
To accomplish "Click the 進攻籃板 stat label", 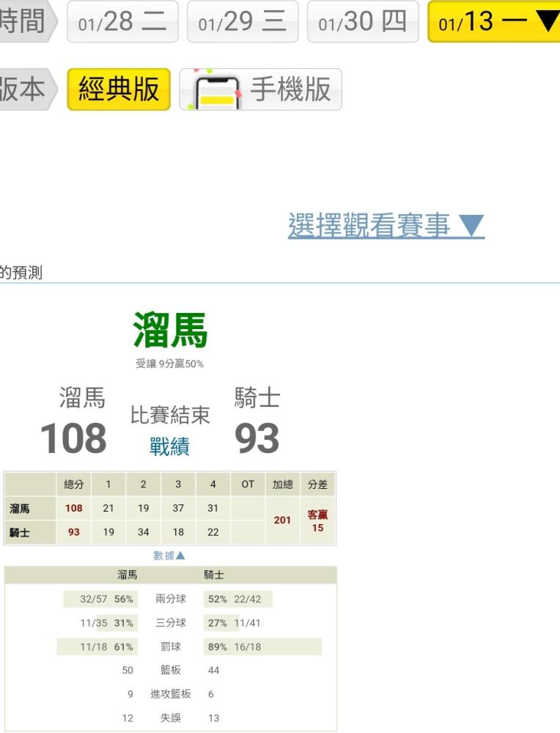I will (171, 694).
